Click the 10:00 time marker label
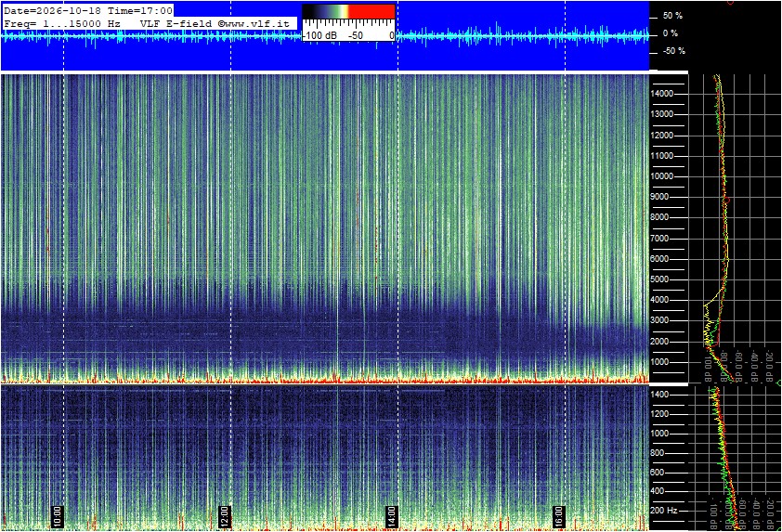Viewport: 782px width, 532px height. click(x=58, y=516)
